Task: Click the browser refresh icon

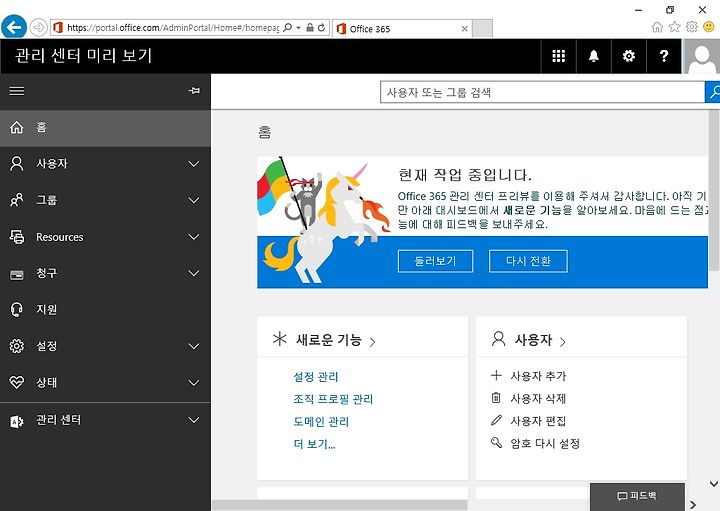Action: (321, 28)
